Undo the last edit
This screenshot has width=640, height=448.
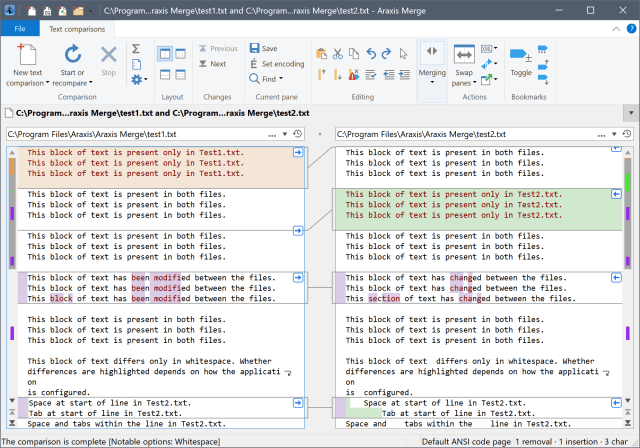click(371, 53)
